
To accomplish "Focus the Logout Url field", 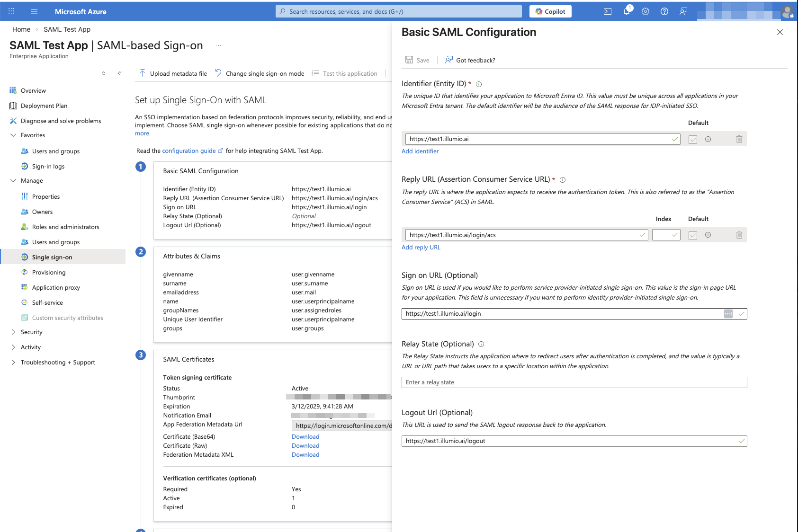I will click(574, 441).
